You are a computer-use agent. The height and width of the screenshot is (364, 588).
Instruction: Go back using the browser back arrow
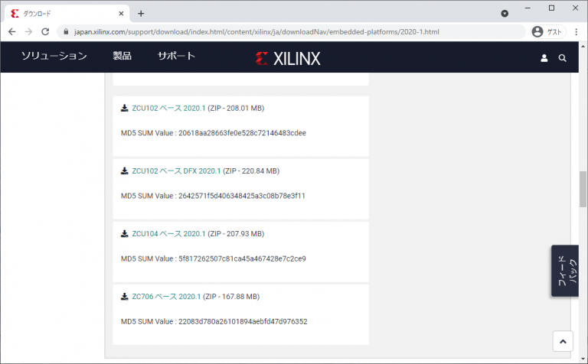point(11,32)
